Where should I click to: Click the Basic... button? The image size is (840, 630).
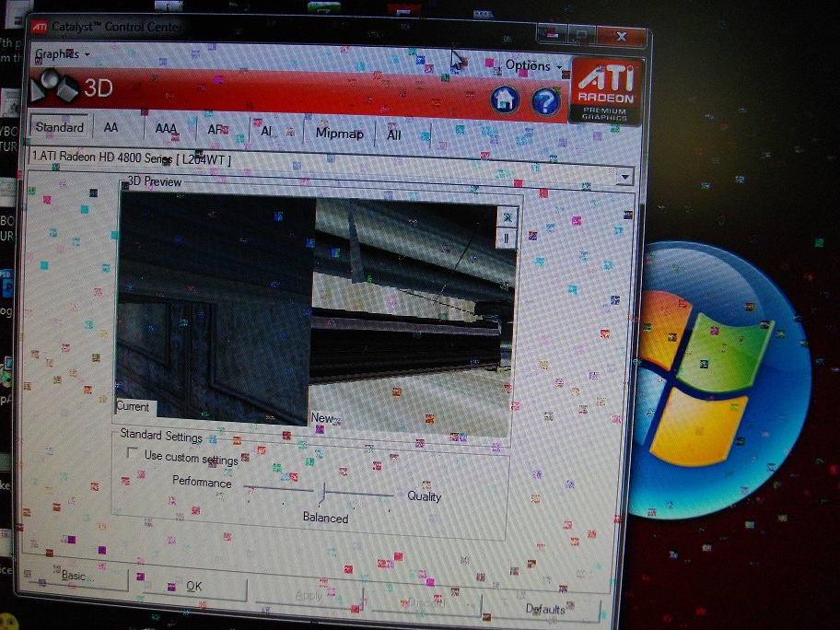(x=77, y=577)
